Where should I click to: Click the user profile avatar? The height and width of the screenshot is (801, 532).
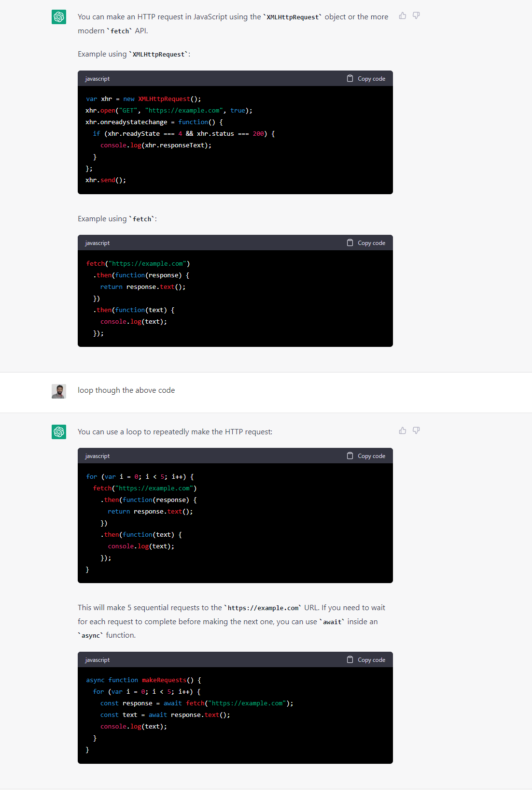58,391
